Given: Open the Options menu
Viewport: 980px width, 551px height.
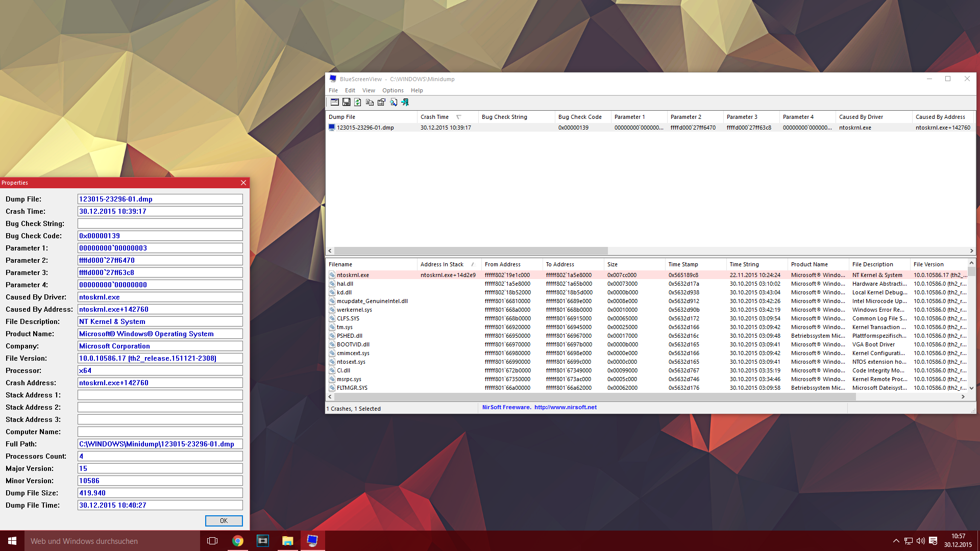Looking at the screenshot, I should click(393, 90).
